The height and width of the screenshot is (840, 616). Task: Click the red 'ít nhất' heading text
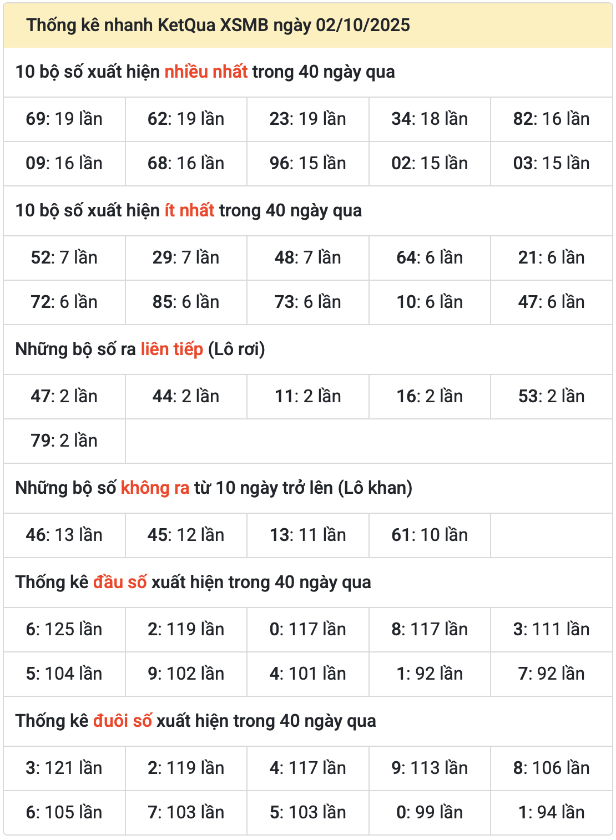189,210
